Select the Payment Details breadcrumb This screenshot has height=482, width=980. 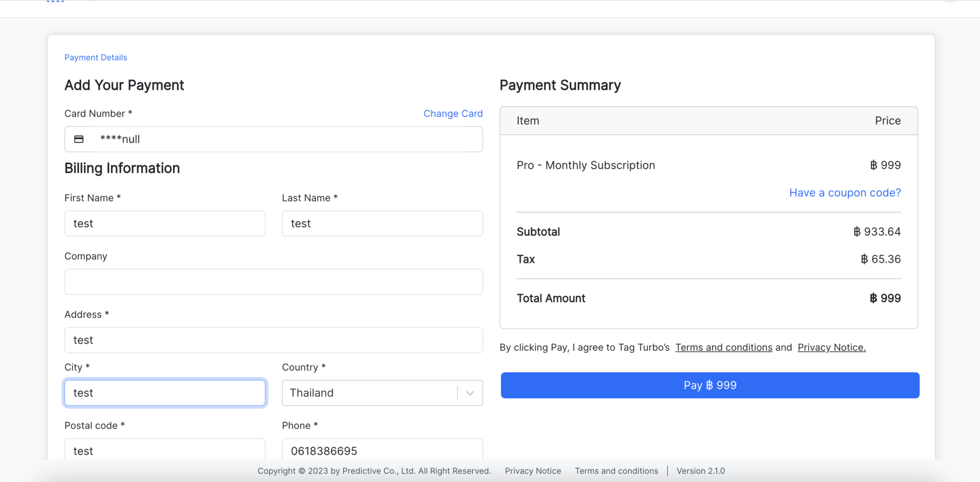click(x=96, y=57)
